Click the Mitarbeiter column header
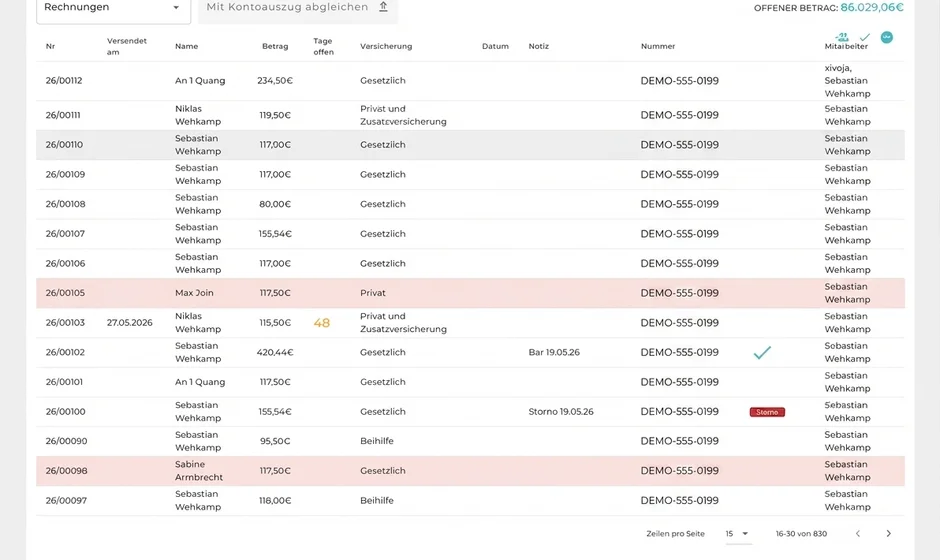This screenshot has height=560, width=940. (846, 46)
